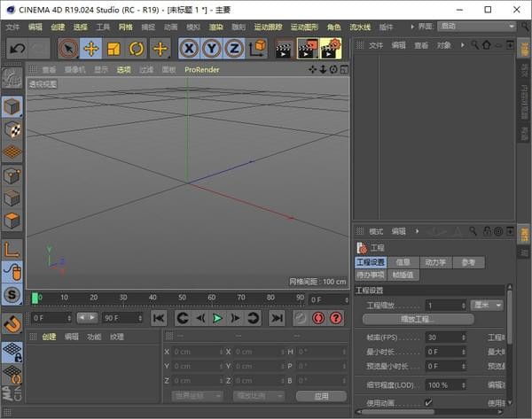Open the 厘米 unit dropdown
The image size is (532, 419).
(x=488, y=305)
